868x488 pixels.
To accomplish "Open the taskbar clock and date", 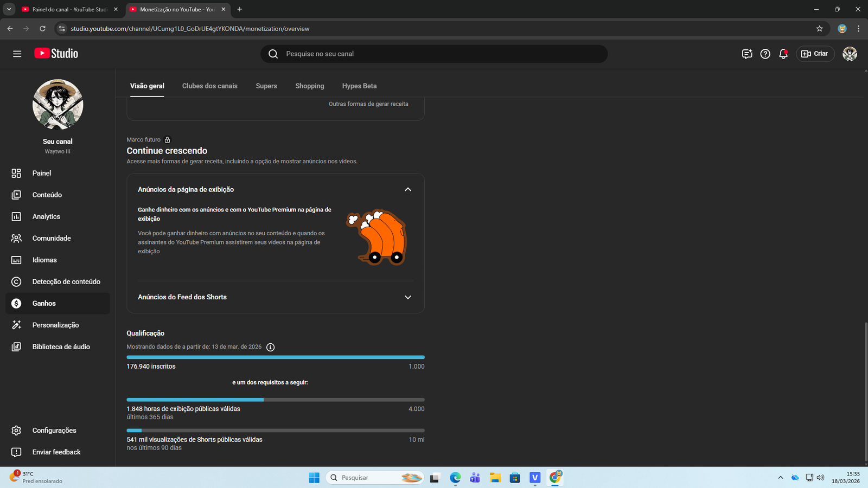I will [846, 477].
